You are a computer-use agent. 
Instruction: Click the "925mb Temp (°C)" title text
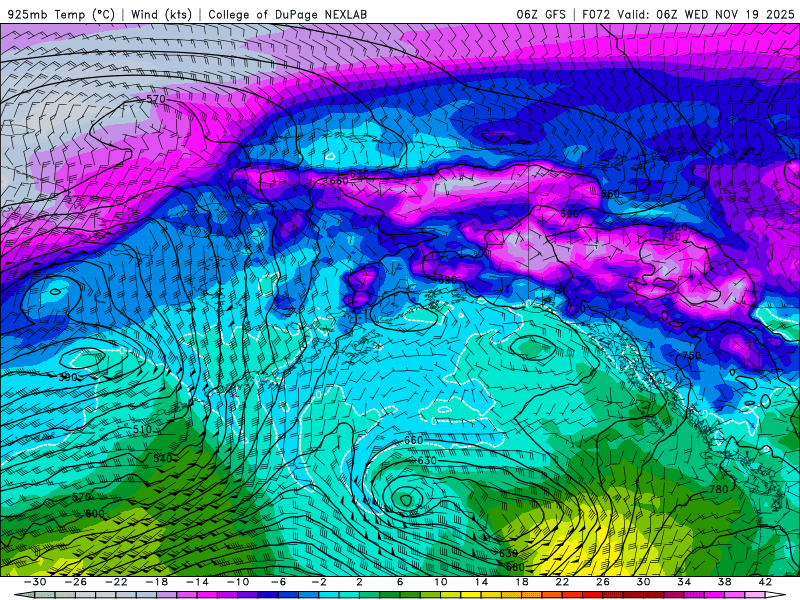coord(61,14)
